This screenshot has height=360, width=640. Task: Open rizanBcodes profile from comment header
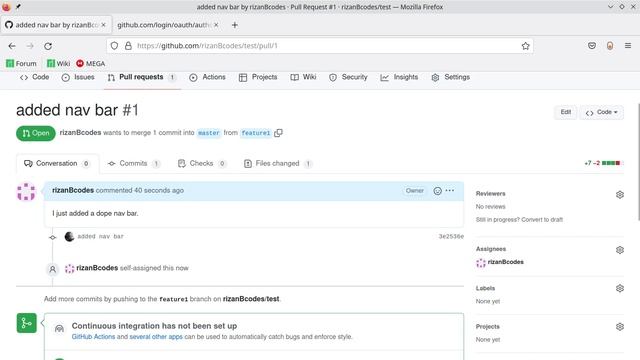tap(73, 190)
